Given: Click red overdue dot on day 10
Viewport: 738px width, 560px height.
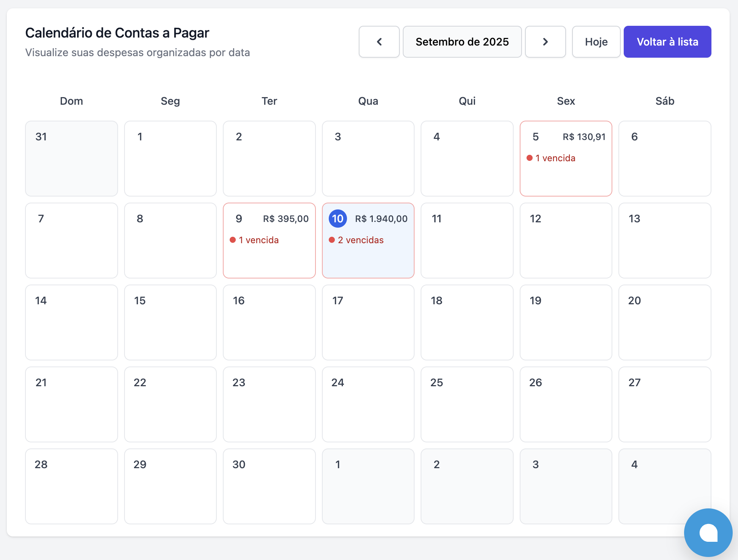Looking at the screenshot, I should (x=332, y=240).
